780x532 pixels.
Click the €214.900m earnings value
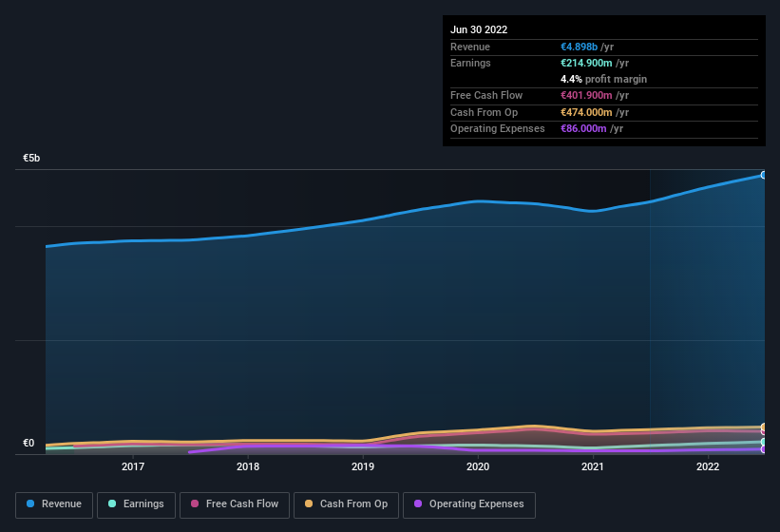(586, 63)
